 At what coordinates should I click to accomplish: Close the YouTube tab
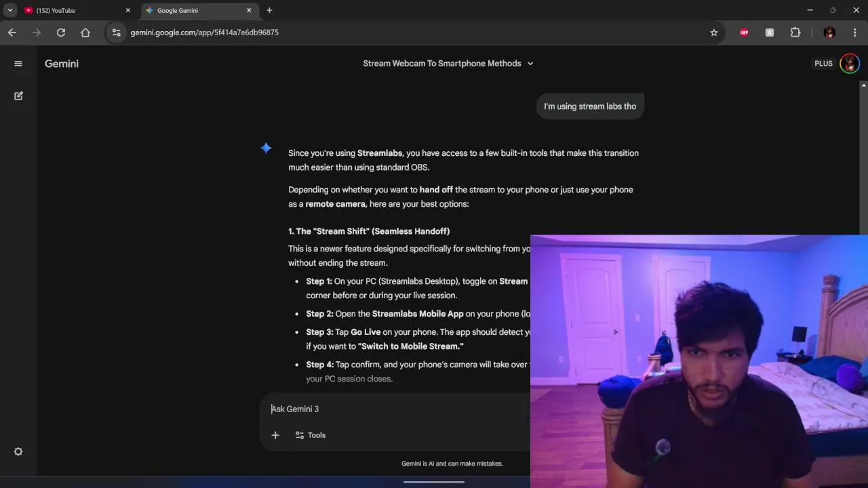pyautogui.click(x=127, y=10)
